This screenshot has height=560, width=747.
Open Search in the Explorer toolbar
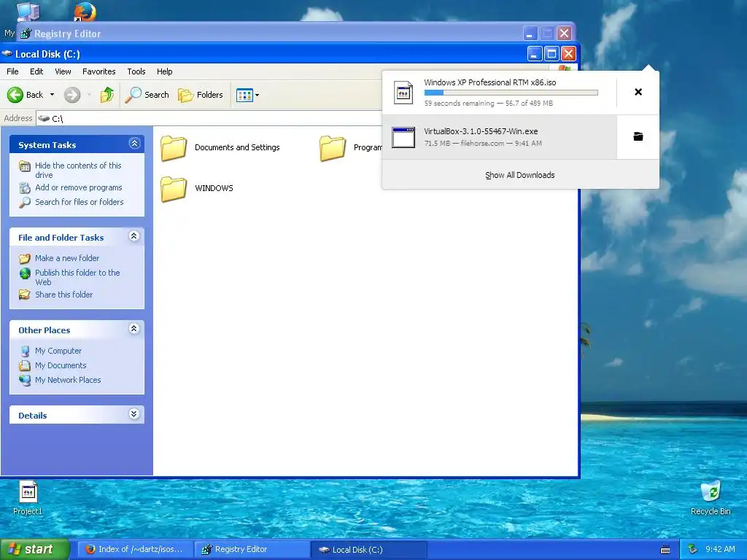pyautogui.click(x=147, y=95)
